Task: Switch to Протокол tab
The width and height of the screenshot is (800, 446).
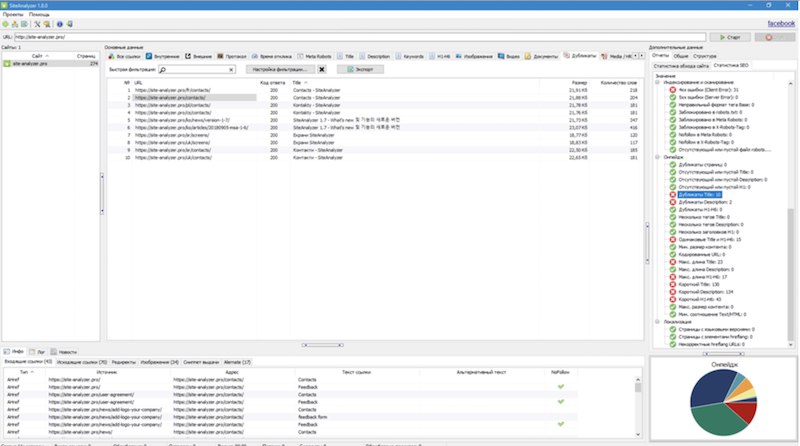Action: point(232,56)
